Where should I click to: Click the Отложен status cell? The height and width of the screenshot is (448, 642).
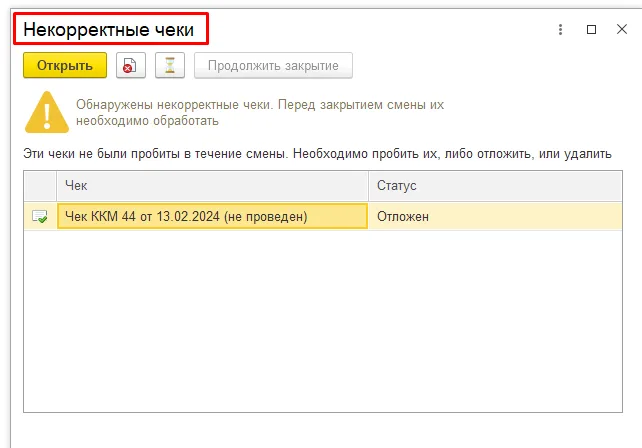(x=495, y=216)
